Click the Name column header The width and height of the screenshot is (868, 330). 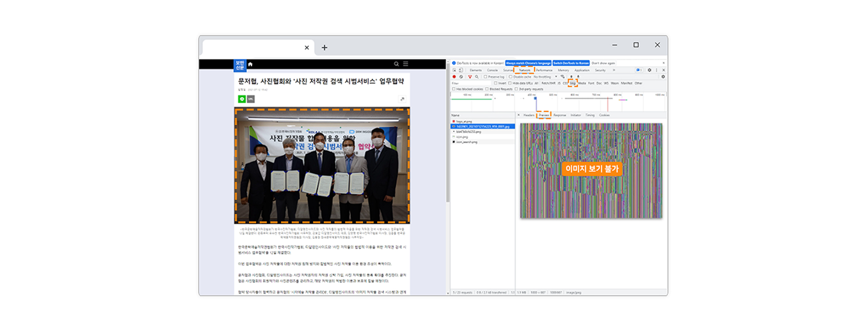pyautogui.click(x=483, y=115)
